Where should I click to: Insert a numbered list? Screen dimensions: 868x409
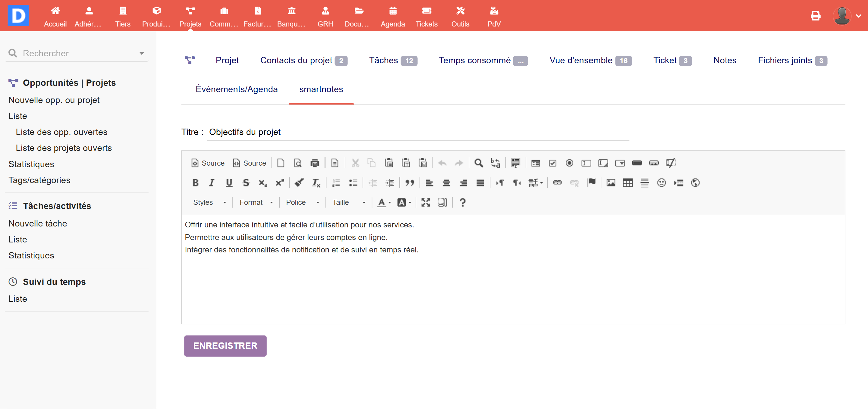[336, 183]
